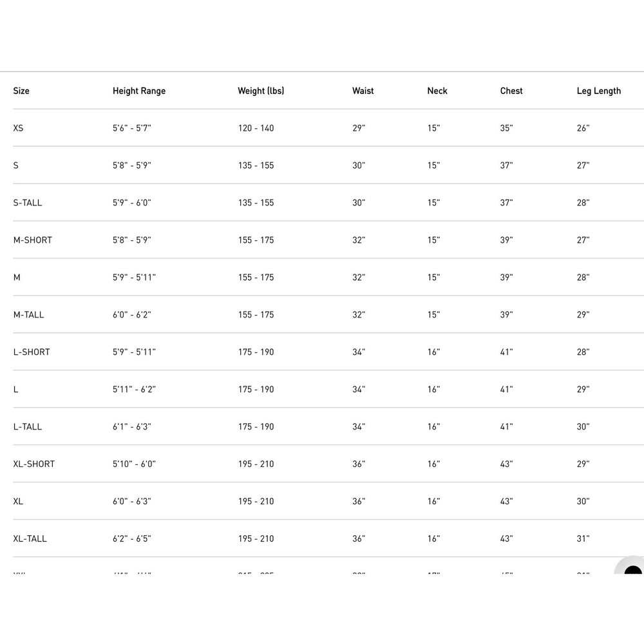Select the M-SHORT size row label
This screenshot has width=644, height=644.
(32, 240)
